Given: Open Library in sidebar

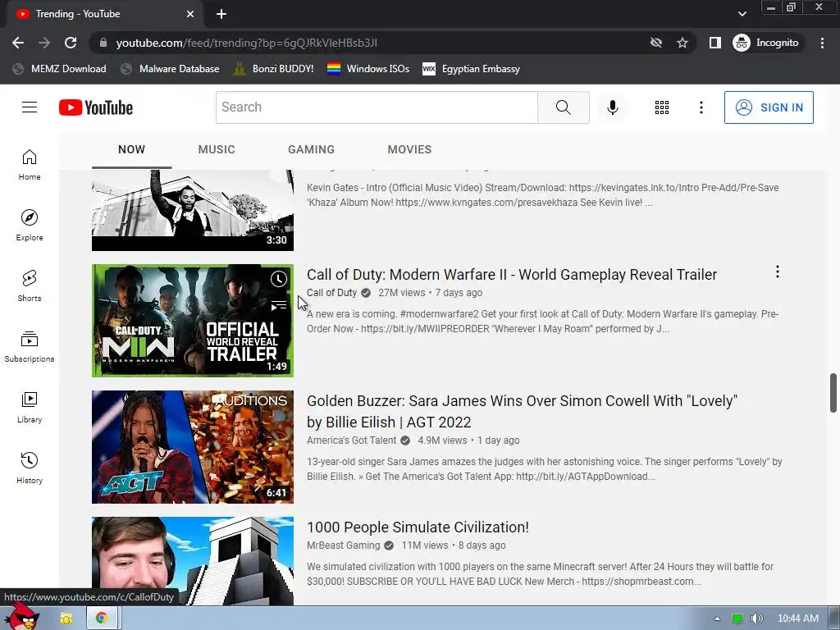Looking at the screenshot, I should (30, 407).
